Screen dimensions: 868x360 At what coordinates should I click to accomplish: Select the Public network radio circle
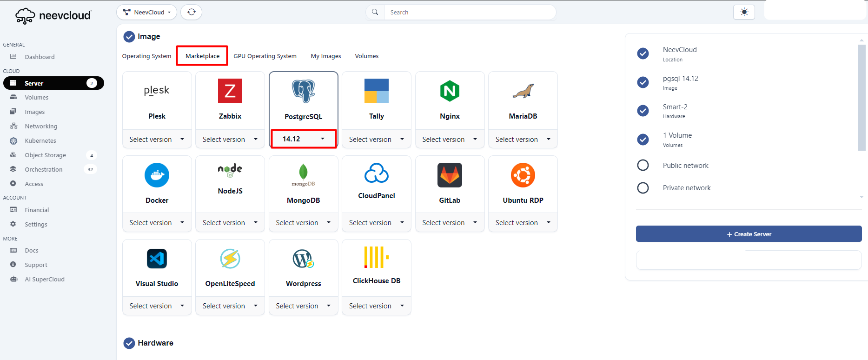point(643,165)
